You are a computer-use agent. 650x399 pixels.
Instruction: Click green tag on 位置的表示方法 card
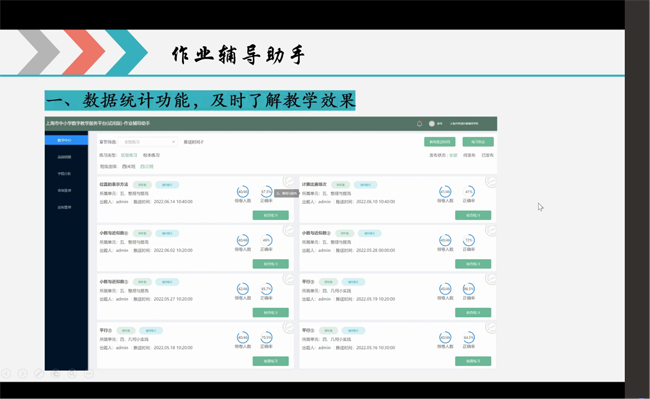point(142,185)
